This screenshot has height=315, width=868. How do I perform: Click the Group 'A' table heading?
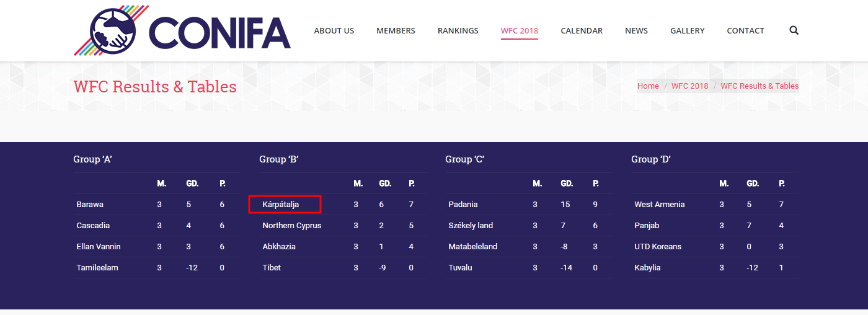(92, 159)
